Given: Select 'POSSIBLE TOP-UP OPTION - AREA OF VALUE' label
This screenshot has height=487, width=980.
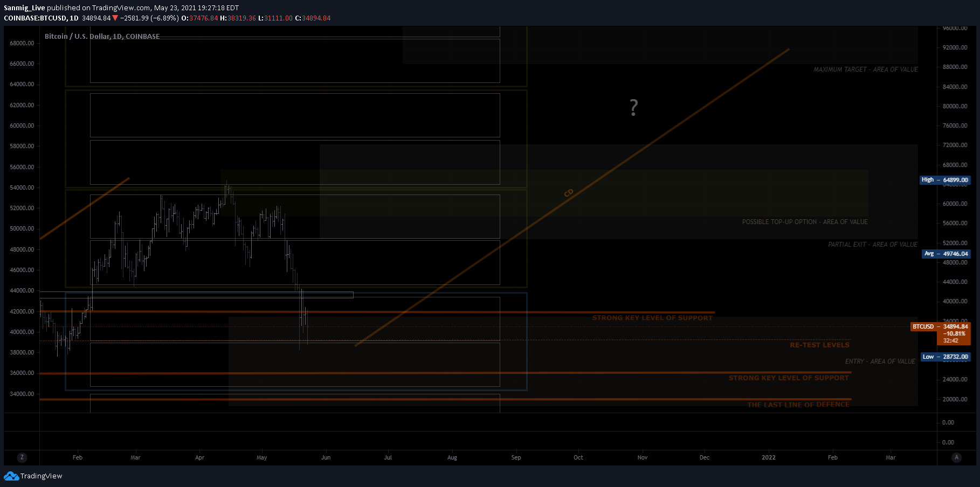Looking at the screenshot, I should click(x=805, y=222).
